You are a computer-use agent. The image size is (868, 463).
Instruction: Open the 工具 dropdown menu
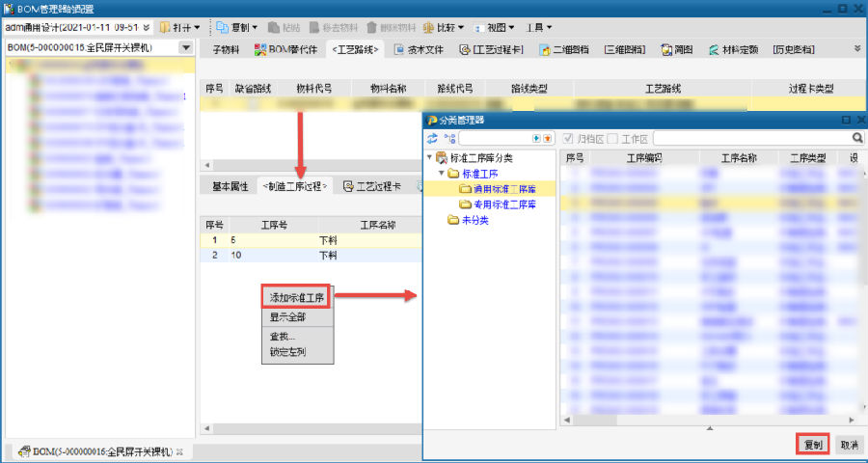[x=538, y=27]
